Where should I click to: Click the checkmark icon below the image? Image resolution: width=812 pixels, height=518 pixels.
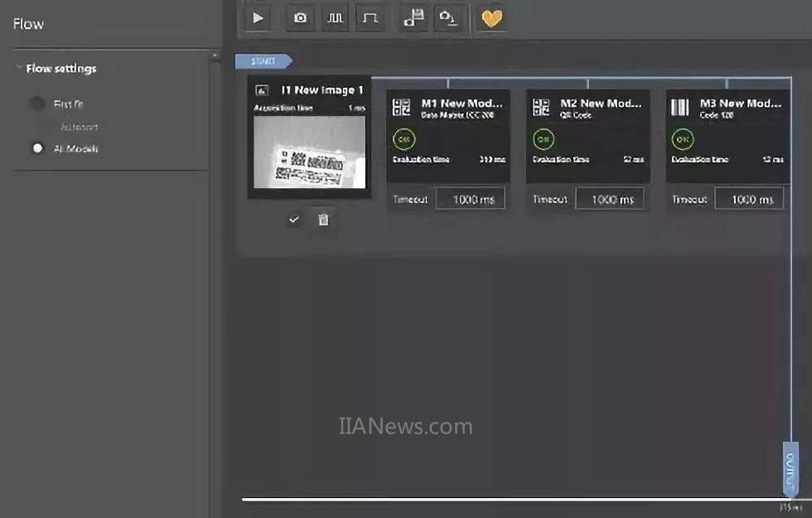pyautogui.click(x=294, y=220)
